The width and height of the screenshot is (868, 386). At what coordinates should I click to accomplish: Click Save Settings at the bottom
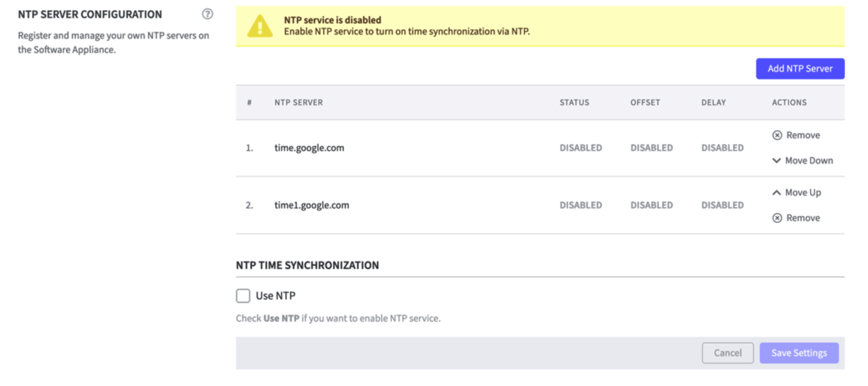pyautogui.click(x=799, y=353)
